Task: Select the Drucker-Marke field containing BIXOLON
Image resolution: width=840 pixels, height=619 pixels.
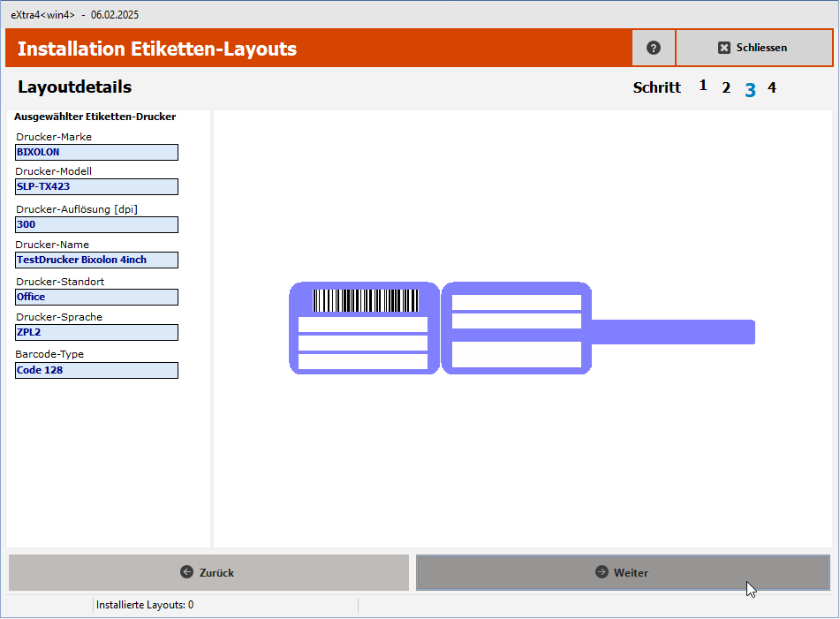Action: [96, 152]
